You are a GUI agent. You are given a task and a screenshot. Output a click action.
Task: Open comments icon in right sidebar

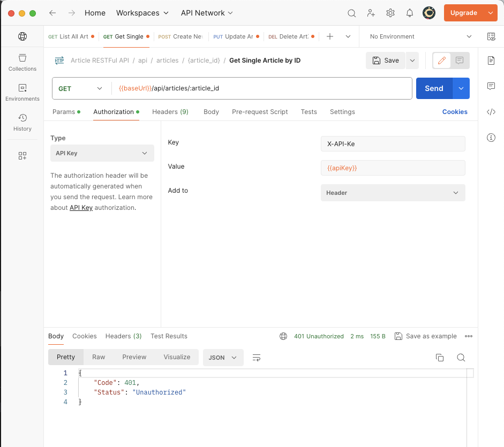(x=491, y=86)
